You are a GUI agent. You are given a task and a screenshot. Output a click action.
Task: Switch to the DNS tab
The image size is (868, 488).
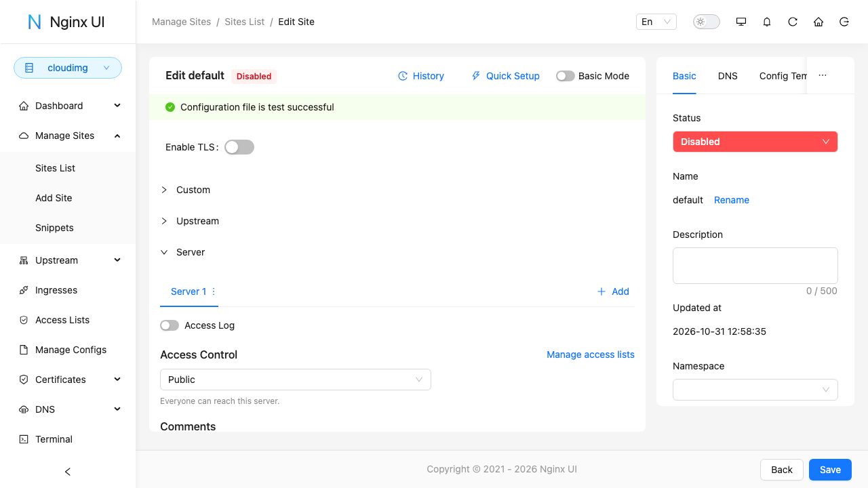point(728,76)
